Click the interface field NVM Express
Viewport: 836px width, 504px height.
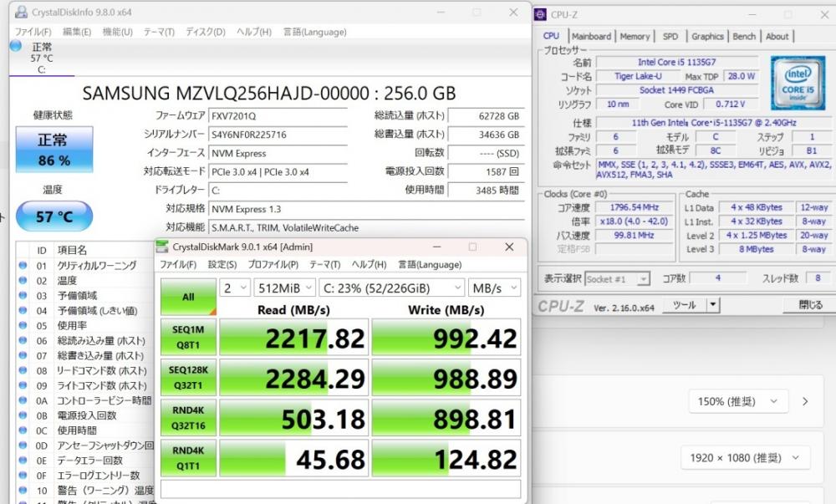point(278,154)
